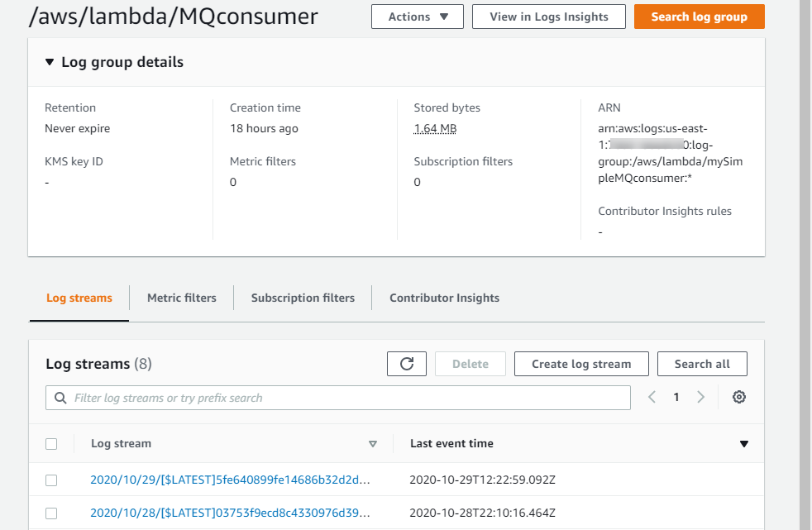Click timestamp 2020-10-29T12:22:59.092Z
Viewport: 812px width, 530px height.
(x=482, y=480)
